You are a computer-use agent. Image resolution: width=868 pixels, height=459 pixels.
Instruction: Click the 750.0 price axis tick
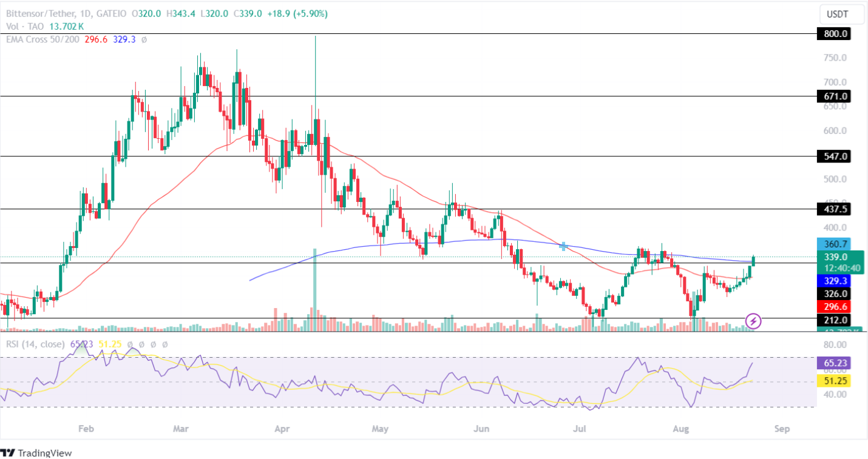point(835,58)
